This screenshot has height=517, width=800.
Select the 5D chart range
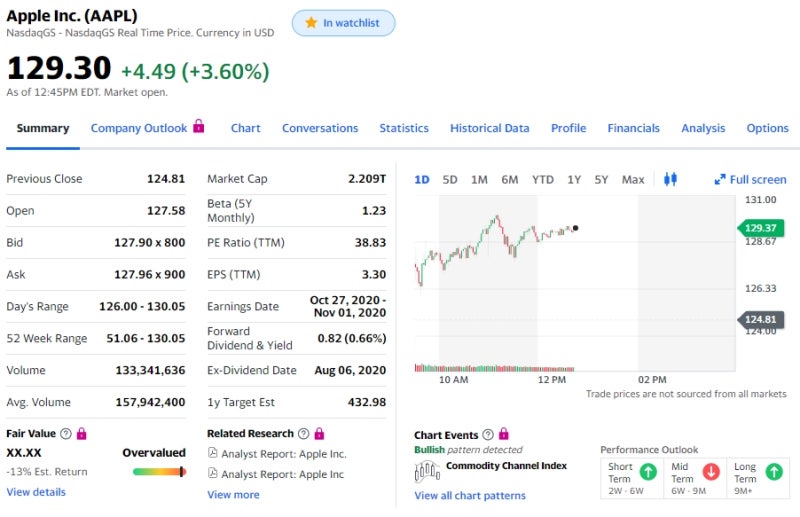tap(449, 180)
